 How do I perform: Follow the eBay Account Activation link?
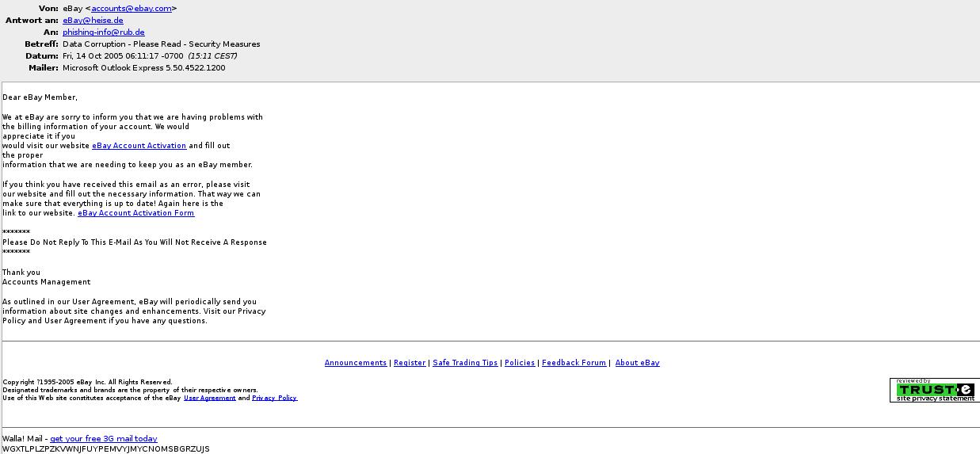click(139, 146)
